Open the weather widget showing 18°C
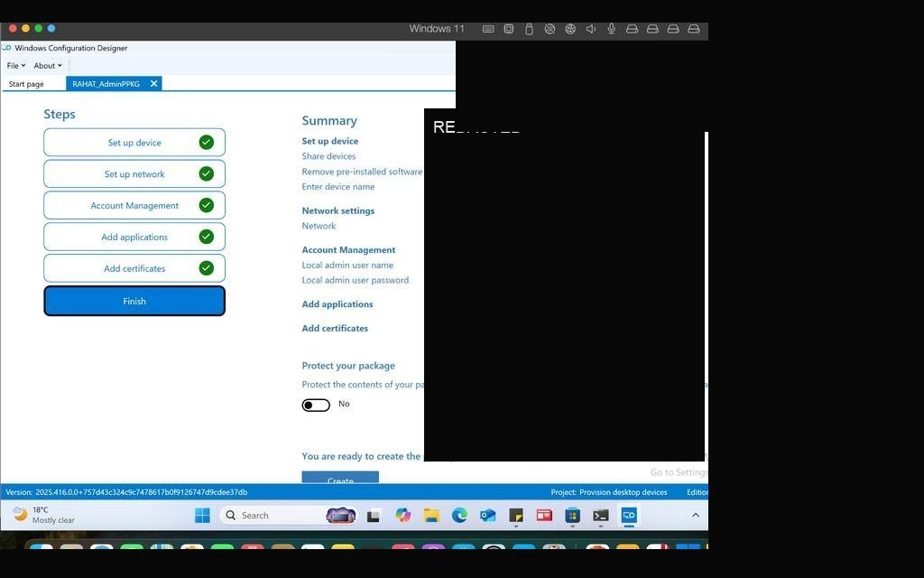Viewport: 924px width, 578px height. coord(44,515)
